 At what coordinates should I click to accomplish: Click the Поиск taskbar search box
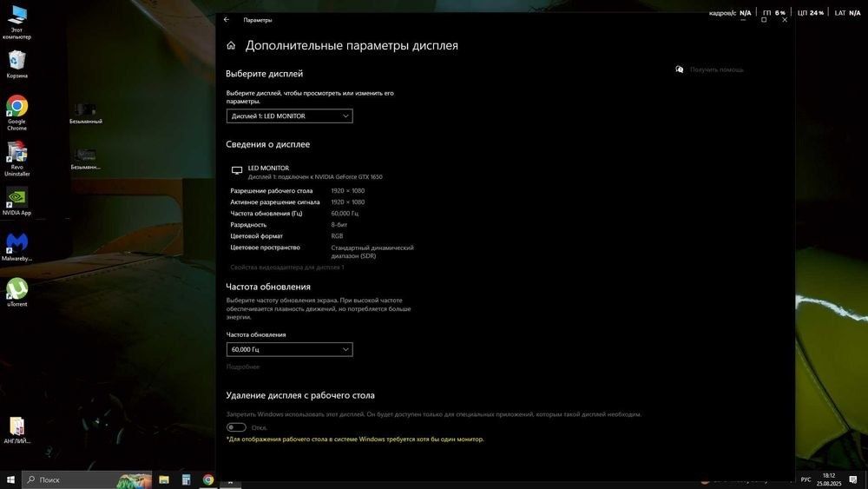coord(88,479)
